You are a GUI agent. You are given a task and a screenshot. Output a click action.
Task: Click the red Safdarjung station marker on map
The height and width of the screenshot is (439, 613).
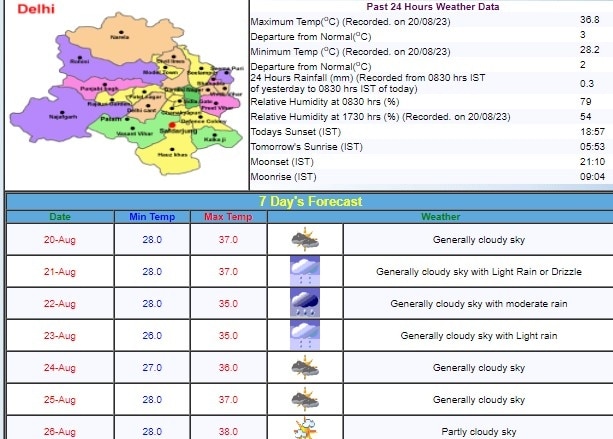[x=172, y=125]
